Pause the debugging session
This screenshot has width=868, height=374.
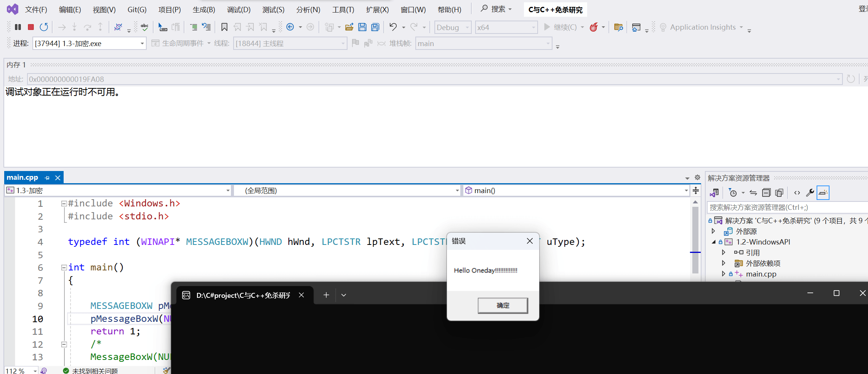[x=18, y=27]
